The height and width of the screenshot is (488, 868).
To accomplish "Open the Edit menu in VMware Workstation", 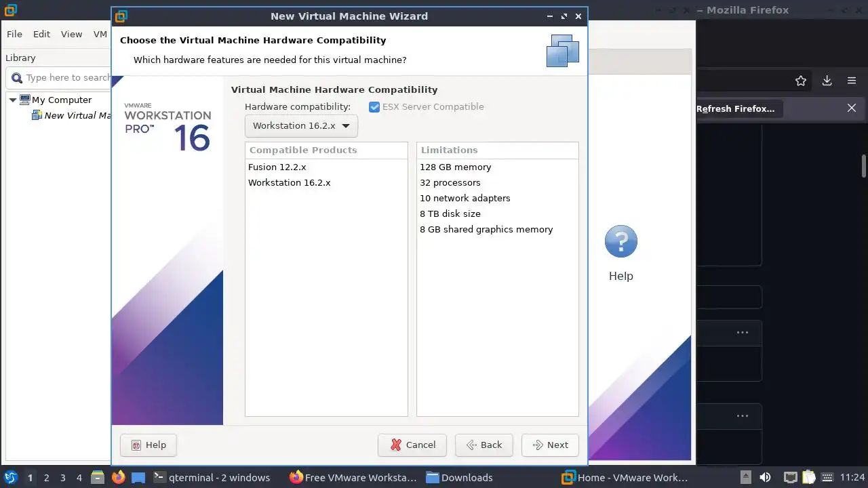I will point(41,34).
